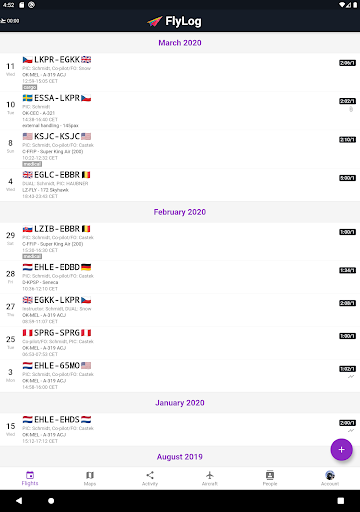Select the Flights tab

(30, 478)
